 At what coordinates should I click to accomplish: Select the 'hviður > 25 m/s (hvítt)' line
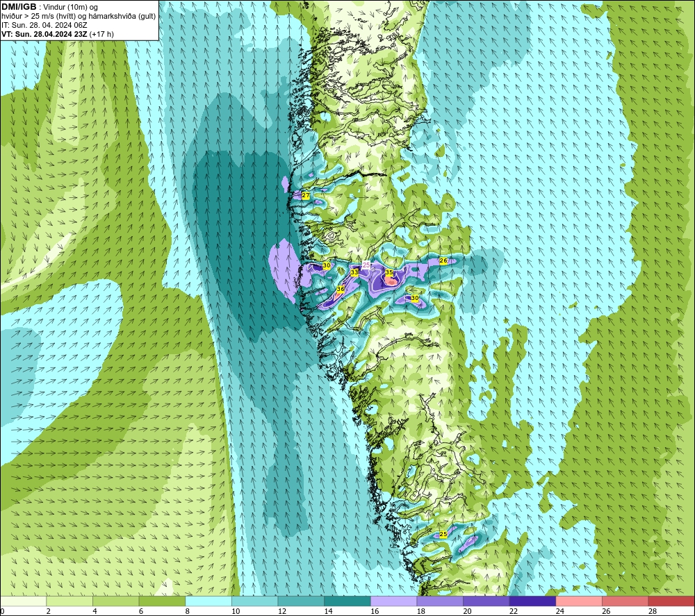(x=38, y=17)
